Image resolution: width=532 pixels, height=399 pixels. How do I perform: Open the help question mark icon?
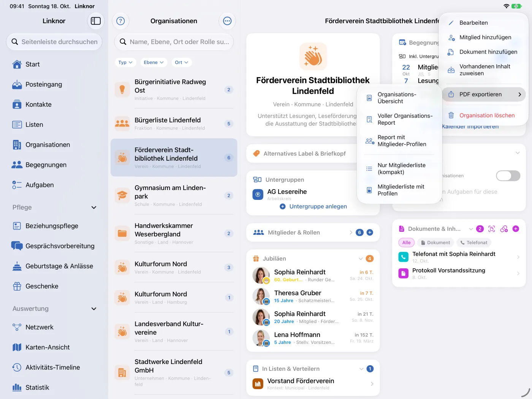point(120,21)
